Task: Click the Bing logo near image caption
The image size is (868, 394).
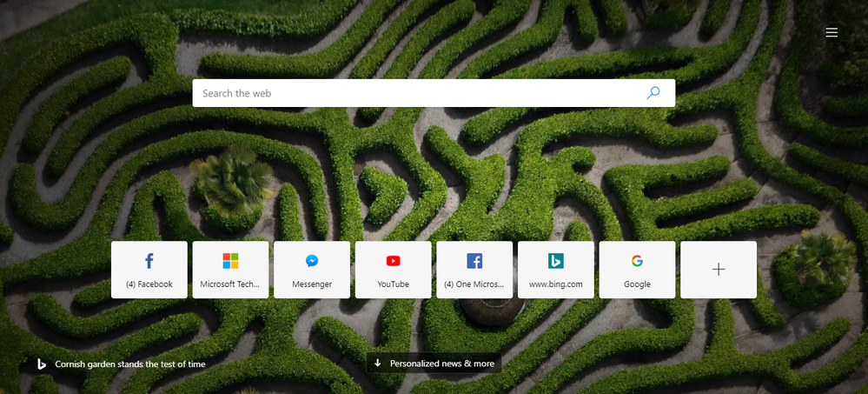Action: coord(41,364)
